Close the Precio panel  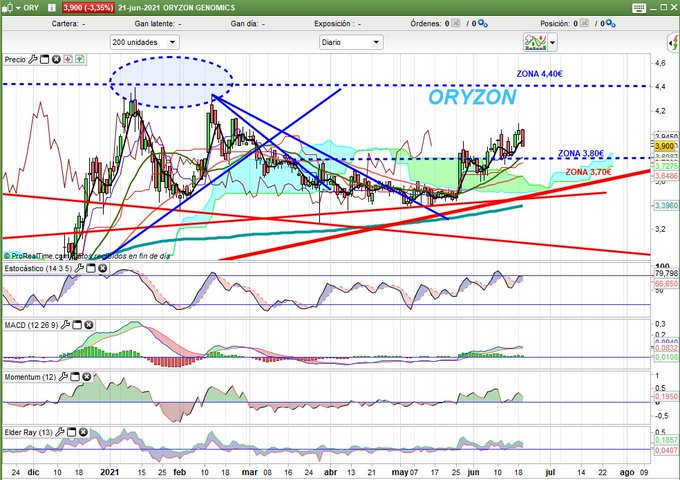56,59
